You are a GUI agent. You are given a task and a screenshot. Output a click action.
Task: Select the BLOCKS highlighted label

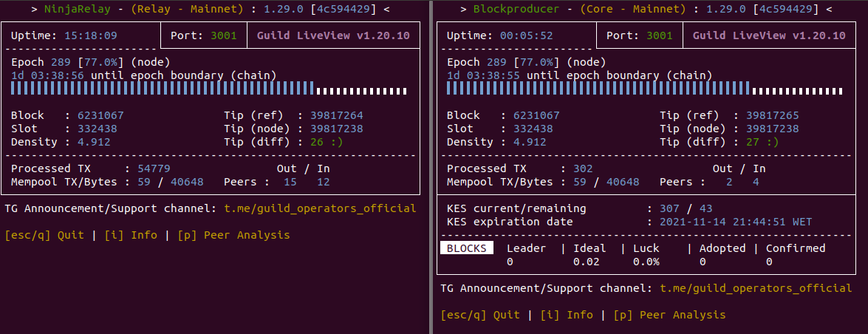(x=467, y=248)
